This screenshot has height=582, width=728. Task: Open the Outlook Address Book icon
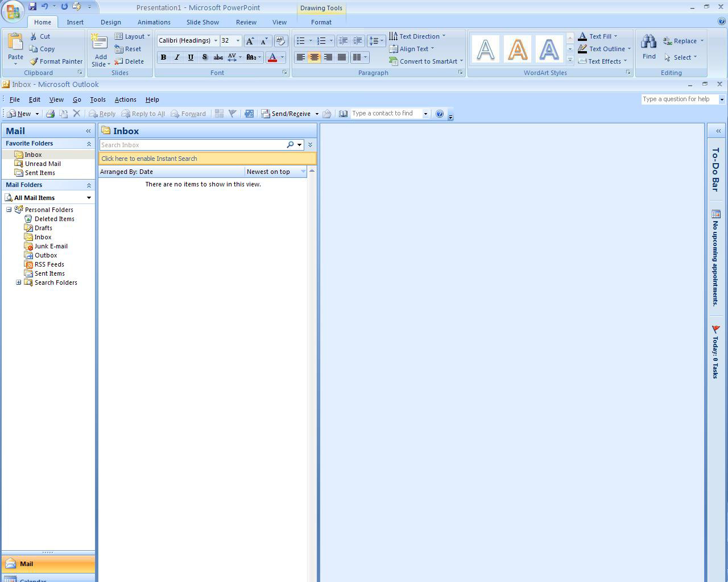point(343,114)
